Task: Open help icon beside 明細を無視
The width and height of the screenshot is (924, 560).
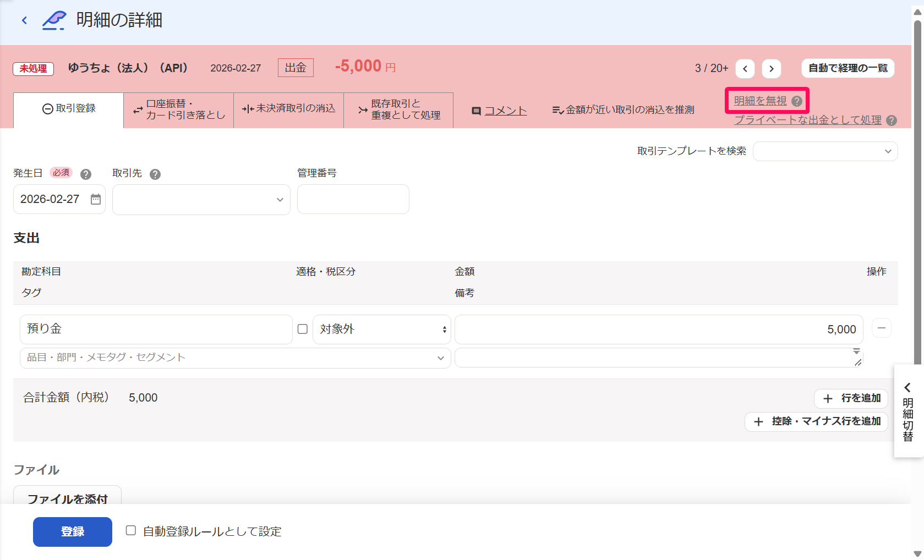Action: click(797, 101)
